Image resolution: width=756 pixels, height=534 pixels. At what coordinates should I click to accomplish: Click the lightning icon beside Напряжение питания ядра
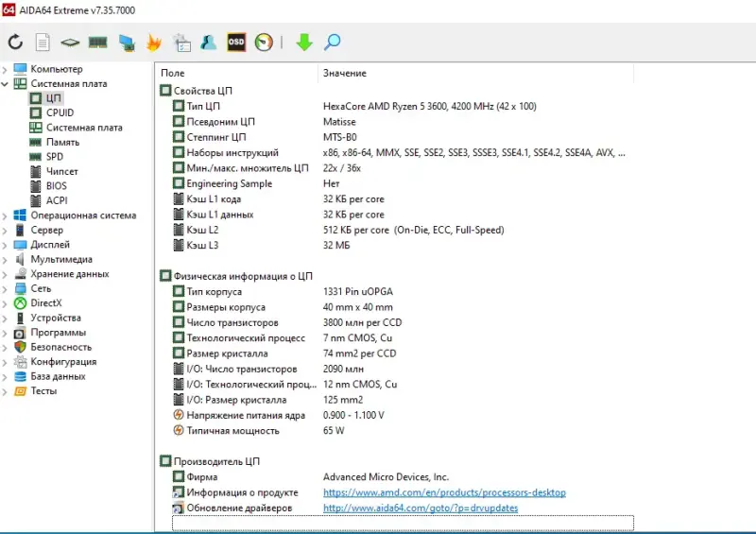tap(179, 415)
